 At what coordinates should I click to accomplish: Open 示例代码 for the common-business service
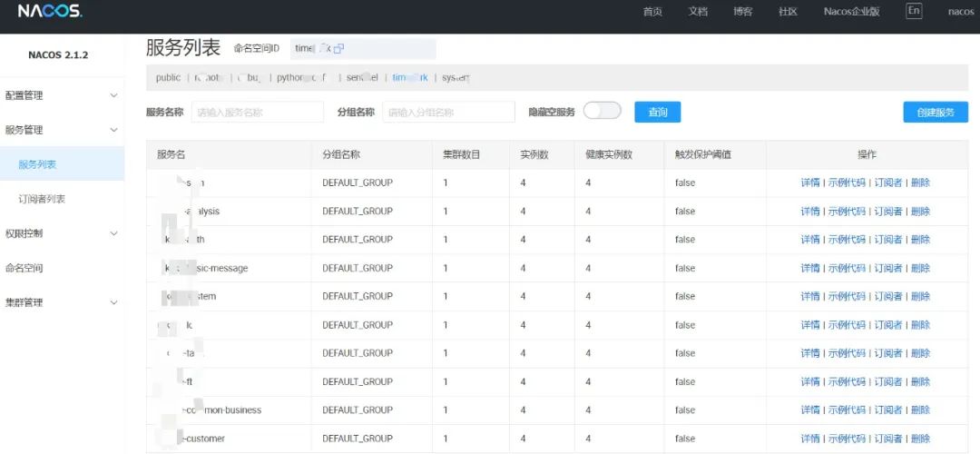point(847,410)
